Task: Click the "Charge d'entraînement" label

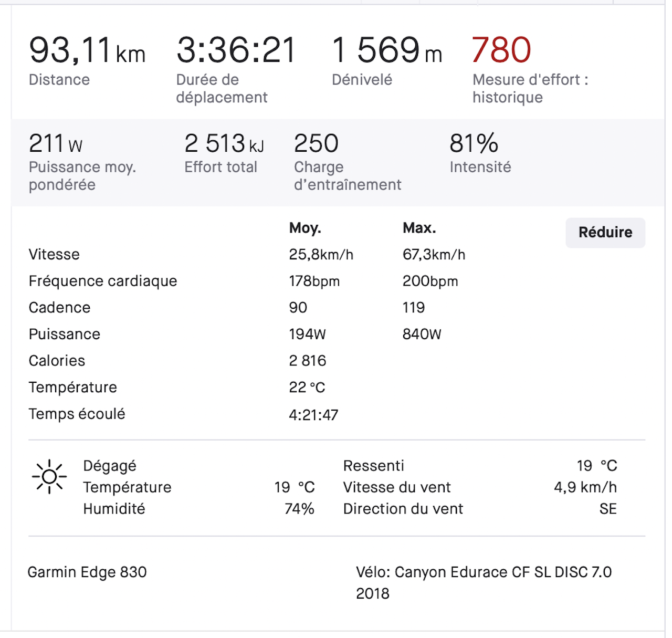Action: [347, 176]
